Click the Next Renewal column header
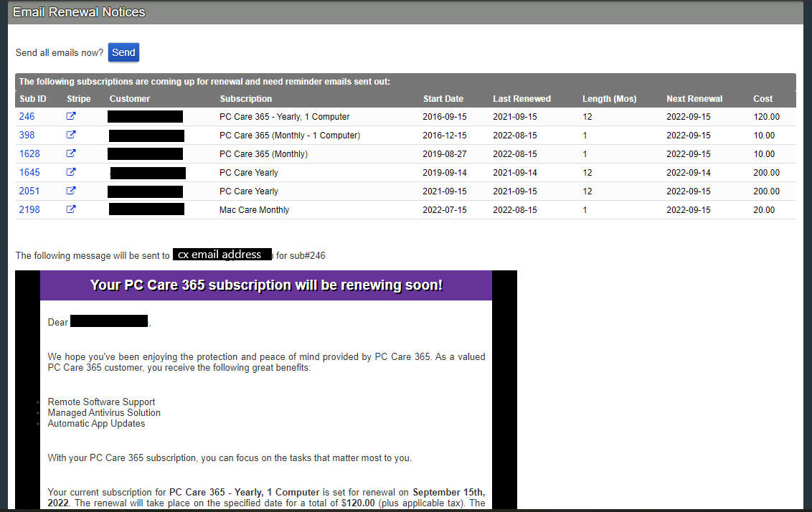 coord(694,99)
